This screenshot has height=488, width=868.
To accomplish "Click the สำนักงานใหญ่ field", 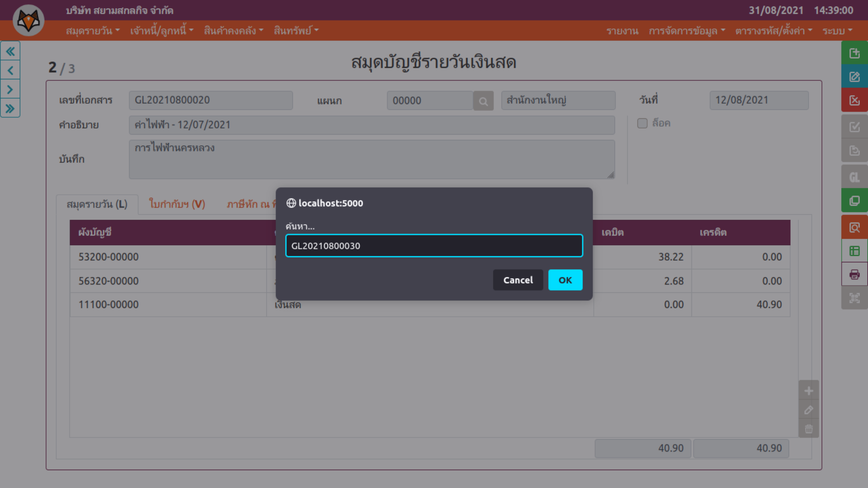I will (x=558, y=100).
